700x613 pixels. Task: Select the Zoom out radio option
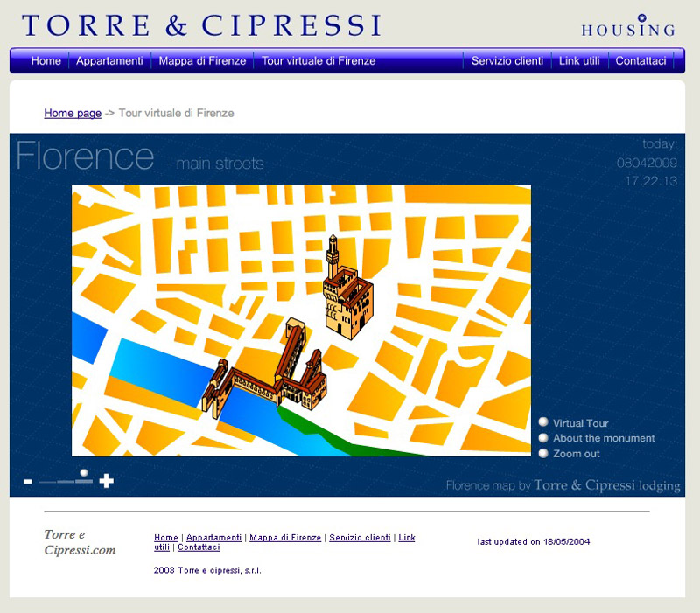(543, 453)
